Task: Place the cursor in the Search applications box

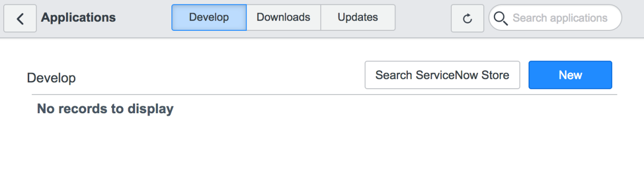Action: point(555,18)
